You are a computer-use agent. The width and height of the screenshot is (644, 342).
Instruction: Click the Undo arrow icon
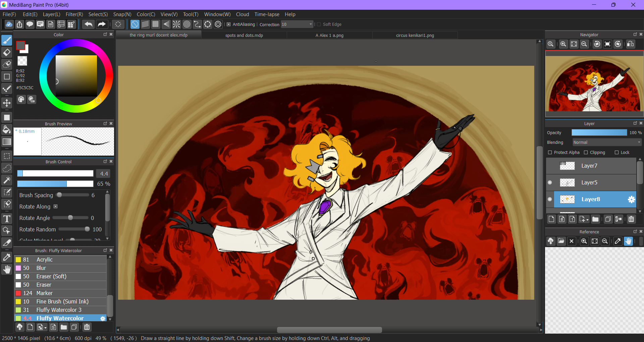(x=89, y=24)
